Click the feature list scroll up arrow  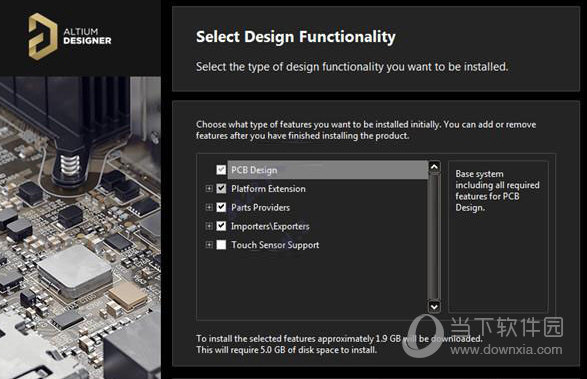434,166
